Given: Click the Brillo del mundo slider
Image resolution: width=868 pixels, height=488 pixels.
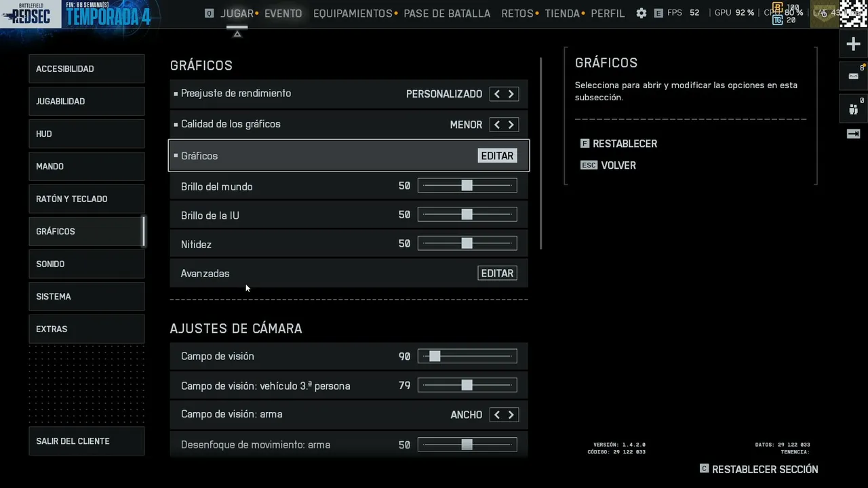Looking at the screenshot, I should point(467,186).
